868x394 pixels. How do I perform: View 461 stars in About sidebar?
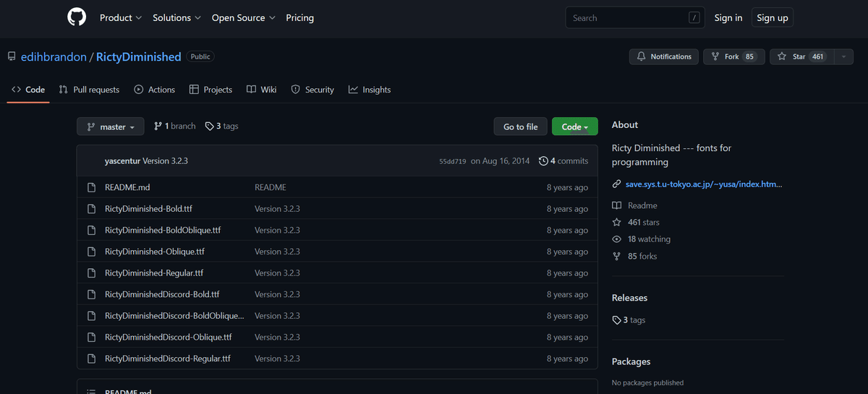(644, 222)
